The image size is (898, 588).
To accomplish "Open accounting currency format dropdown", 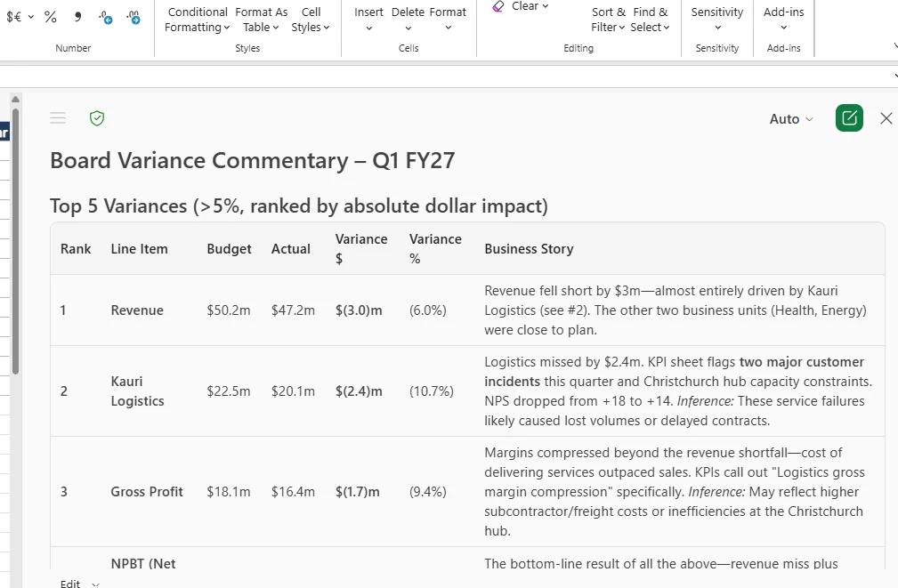I will pyautogui.click(x=31, y=17).
